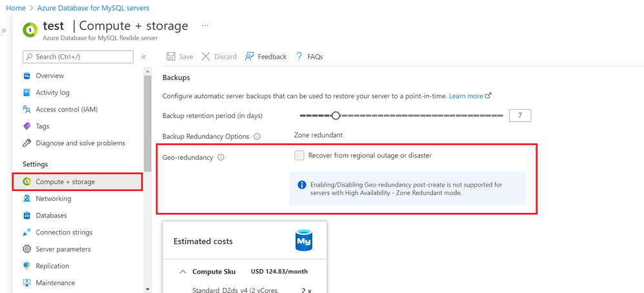
Task: Select the Access control (IAM) icon
Action: 26,109
